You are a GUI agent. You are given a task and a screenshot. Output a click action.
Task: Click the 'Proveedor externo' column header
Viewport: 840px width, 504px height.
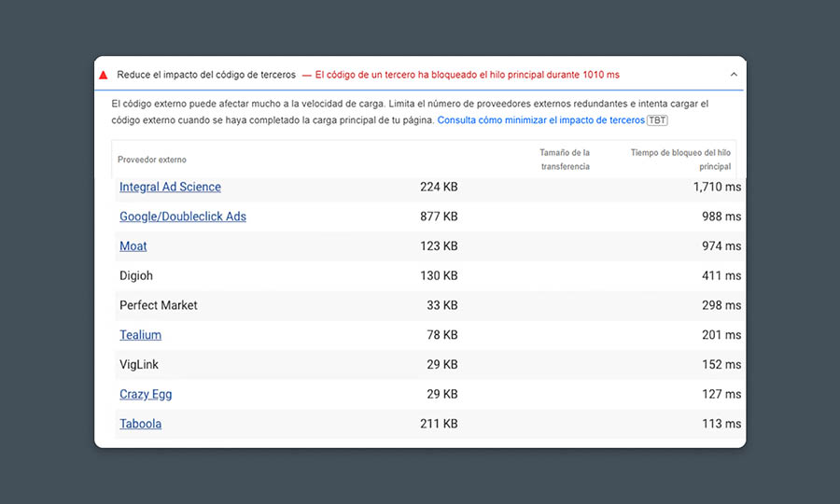[152, 160]
